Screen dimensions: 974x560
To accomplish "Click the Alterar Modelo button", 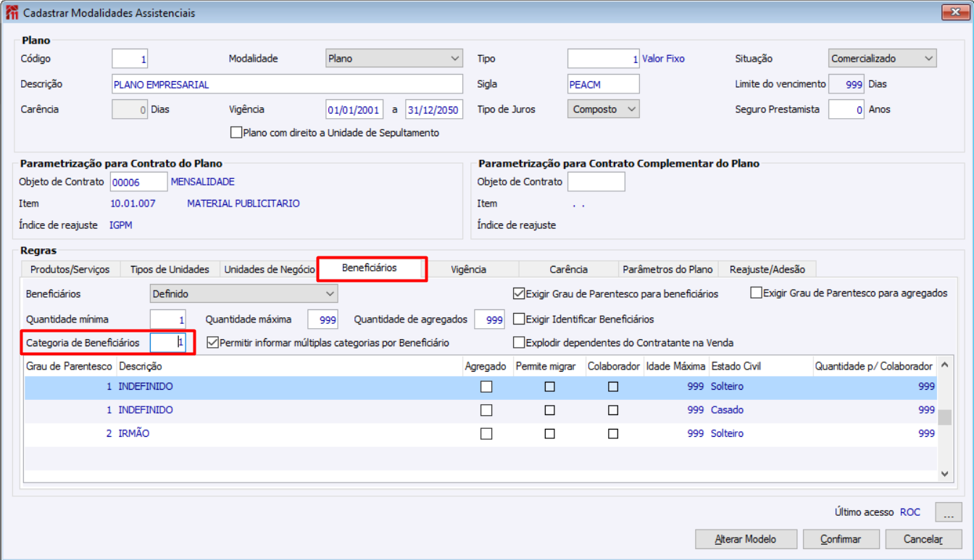I will [x=746, y=539].
